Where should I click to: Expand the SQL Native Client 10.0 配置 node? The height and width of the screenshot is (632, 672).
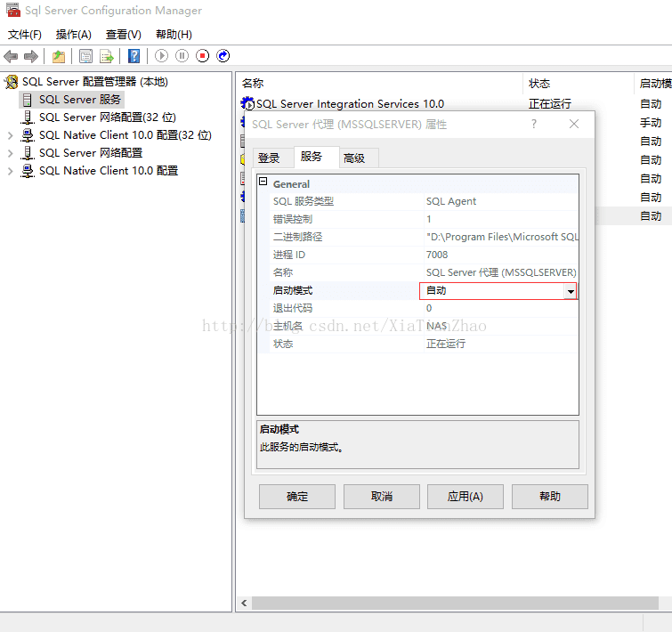pos(11,172)
